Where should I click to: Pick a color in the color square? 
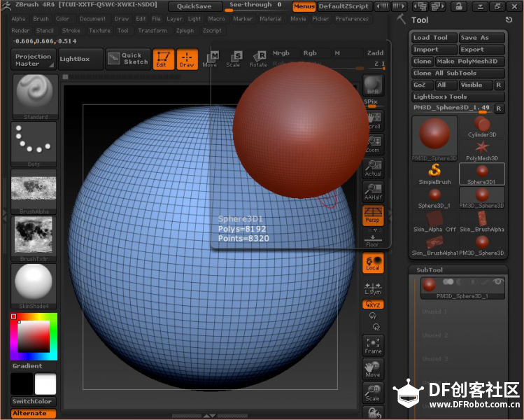34,337
